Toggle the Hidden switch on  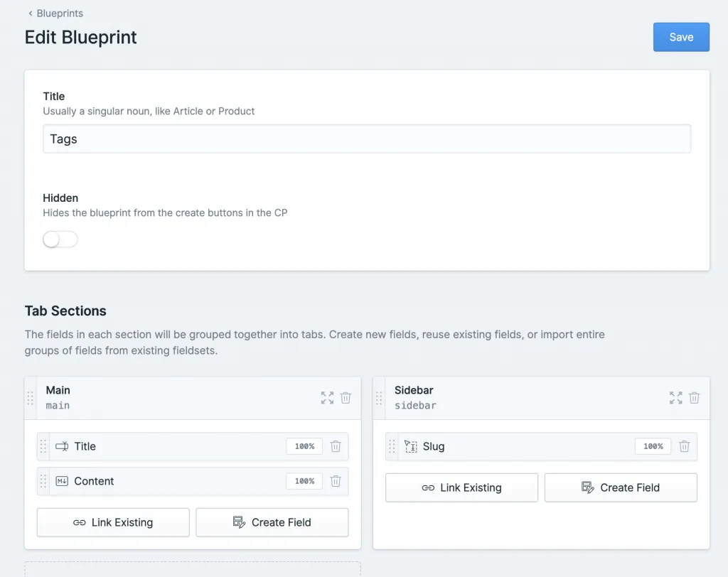[x=60, y=239]
